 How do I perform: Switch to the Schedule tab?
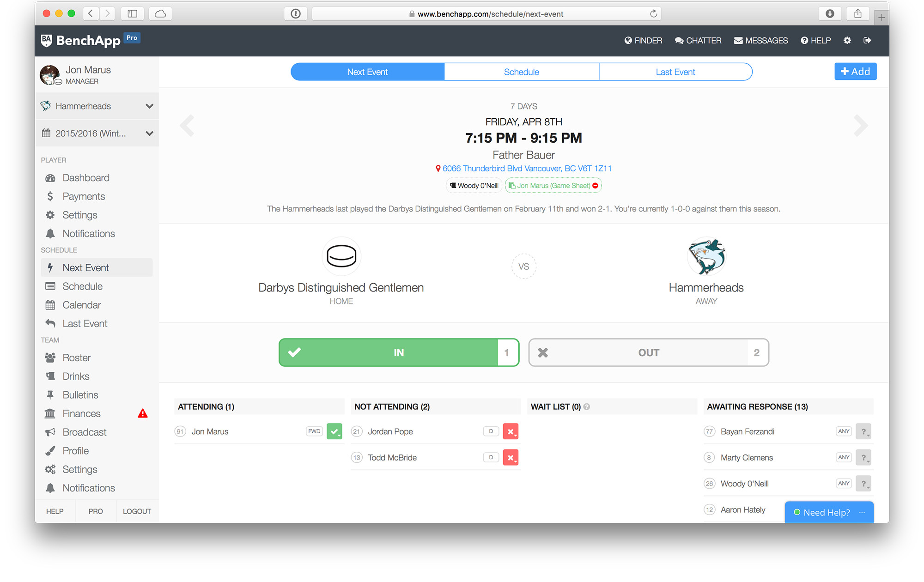pos(521,72)
